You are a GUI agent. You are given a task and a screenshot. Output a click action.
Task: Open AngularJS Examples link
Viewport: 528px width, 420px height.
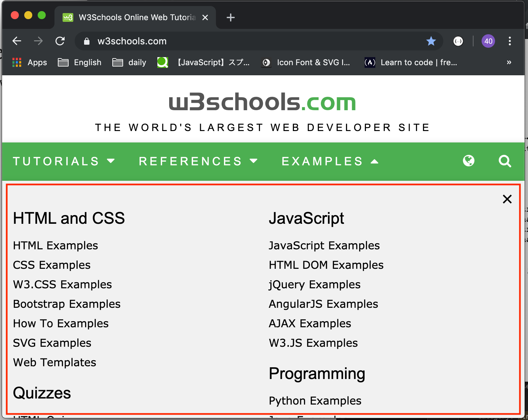pos(324,304)
